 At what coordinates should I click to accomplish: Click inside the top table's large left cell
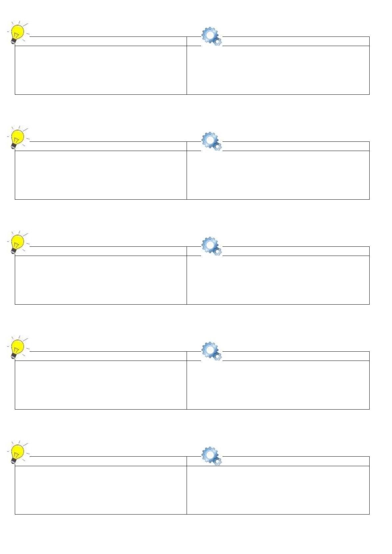click(x=101, y=70)
